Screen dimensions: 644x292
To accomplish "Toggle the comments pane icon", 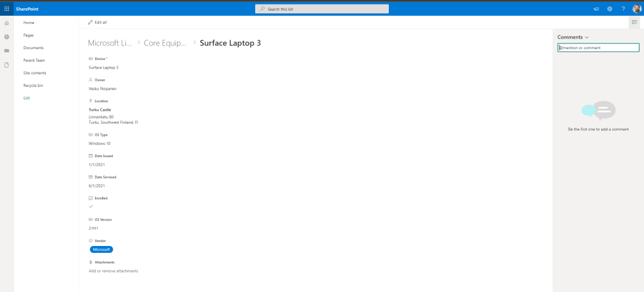I will tap(634, 22).
